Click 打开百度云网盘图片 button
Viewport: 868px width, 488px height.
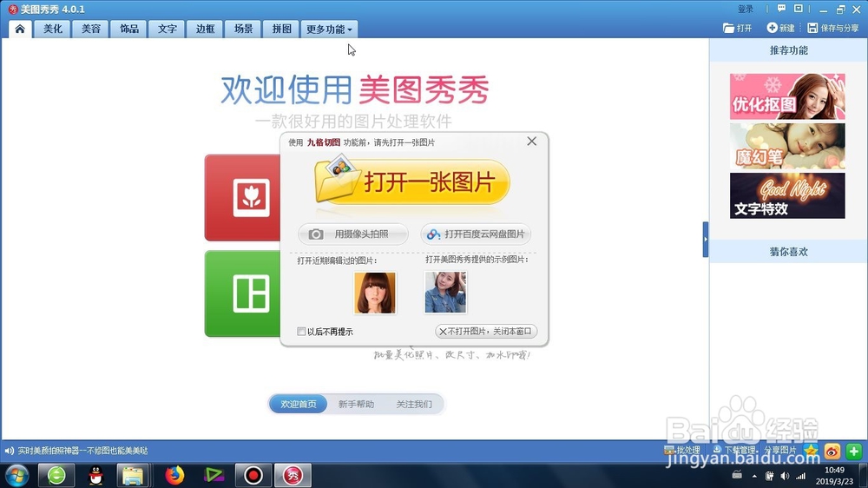click(x=476, y=234)
